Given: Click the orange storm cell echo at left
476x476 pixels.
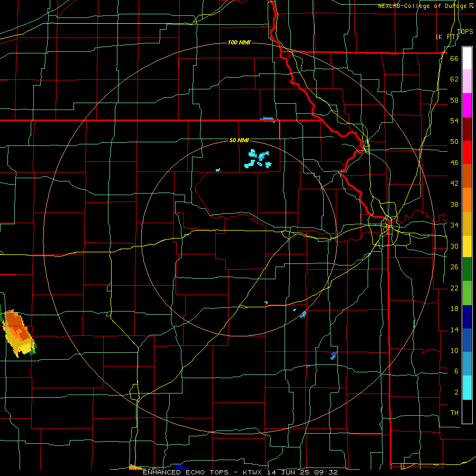Looking at the screenshot, I should coord(18,333).
